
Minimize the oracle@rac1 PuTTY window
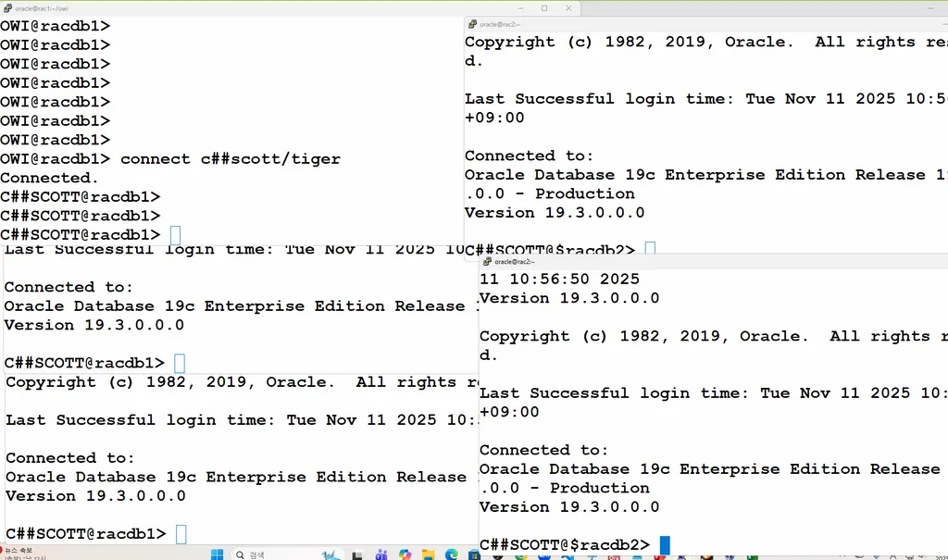pyautogui.click(x=520, y=8)
